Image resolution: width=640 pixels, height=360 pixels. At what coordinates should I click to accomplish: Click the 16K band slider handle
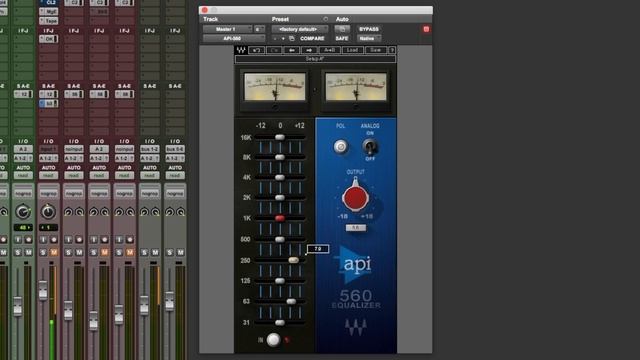pos(280,137)
